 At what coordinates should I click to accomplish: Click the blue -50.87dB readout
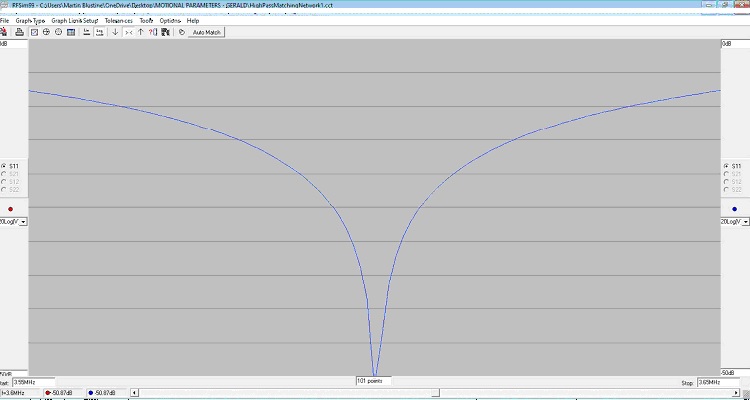coord(106,393)
